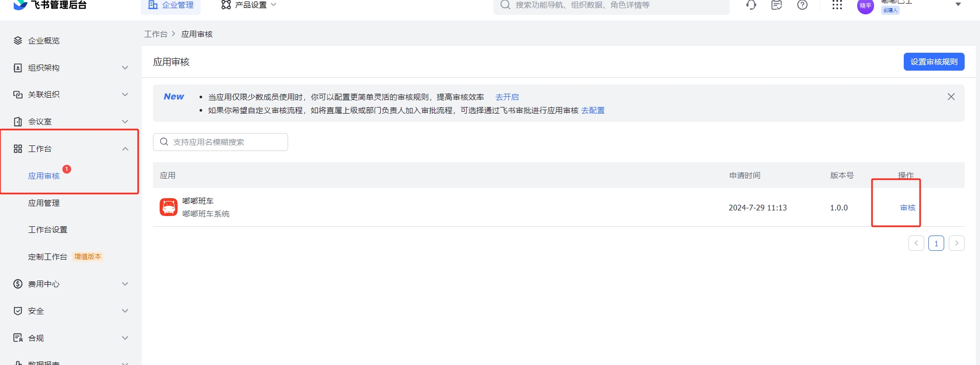Click the 费用中心 dollar icon
The image size is (980, 365).
18,284
